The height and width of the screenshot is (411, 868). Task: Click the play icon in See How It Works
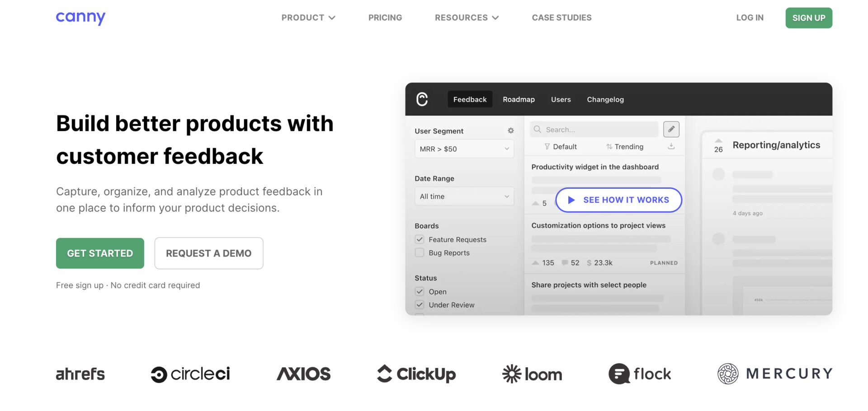tap(571, 200)
